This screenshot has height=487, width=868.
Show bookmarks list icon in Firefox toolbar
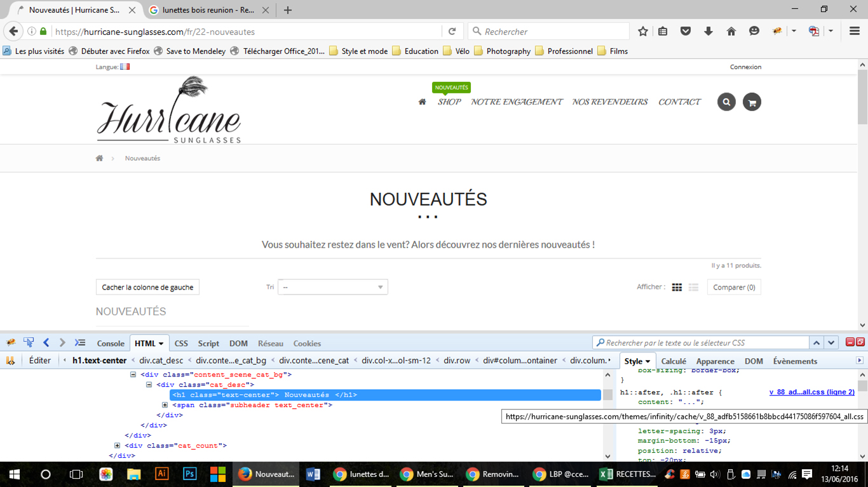(x=663, y=31)
